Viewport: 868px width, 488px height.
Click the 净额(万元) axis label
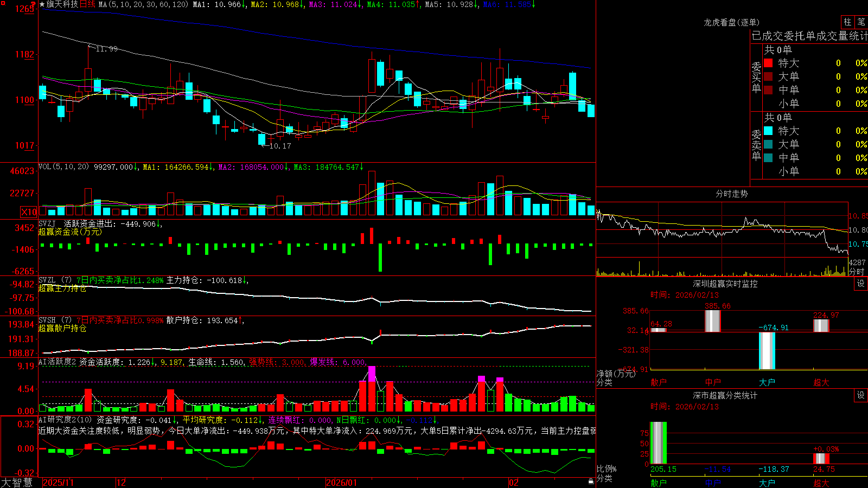616,374
